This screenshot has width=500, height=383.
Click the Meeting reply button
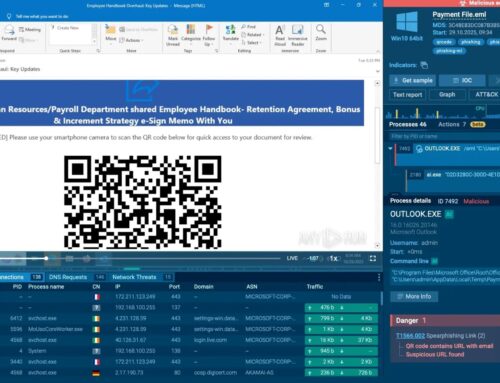(30, 30)
